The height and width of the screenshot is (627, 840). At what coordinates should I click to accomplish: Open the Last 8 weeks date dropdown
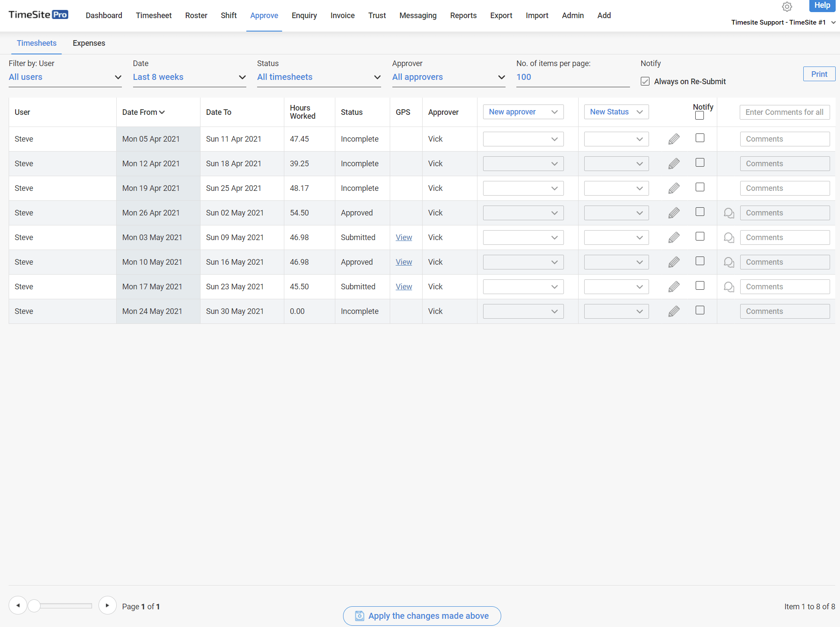(x=189, y=77)
